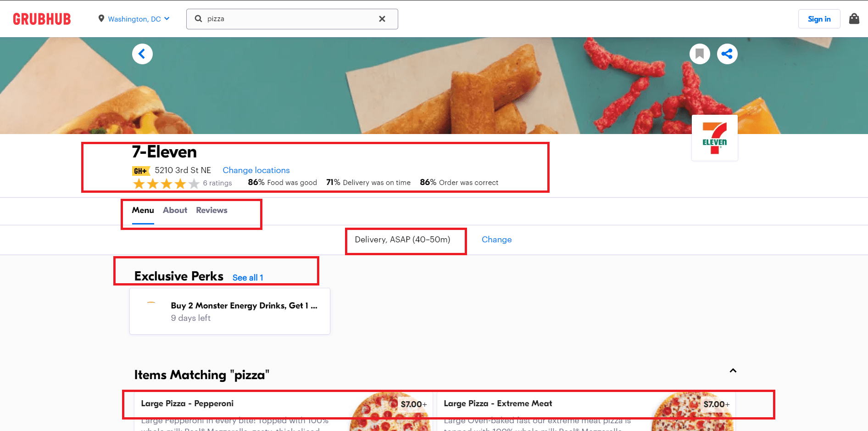This screenshot has height=431, width=868.
Task: Share this 7-Eleven restaurant page
Action: pyautogui.click(x=727, y=54)
